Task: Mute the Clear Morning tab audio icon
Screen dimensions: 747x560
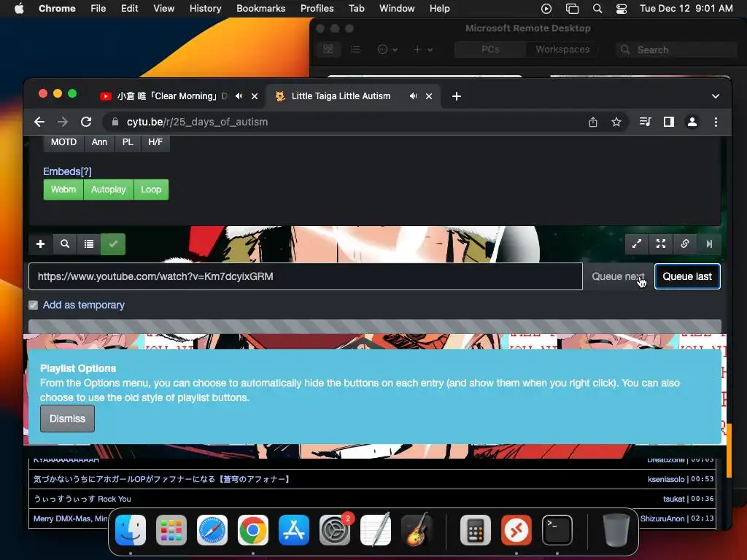Action: click(239, 96)
